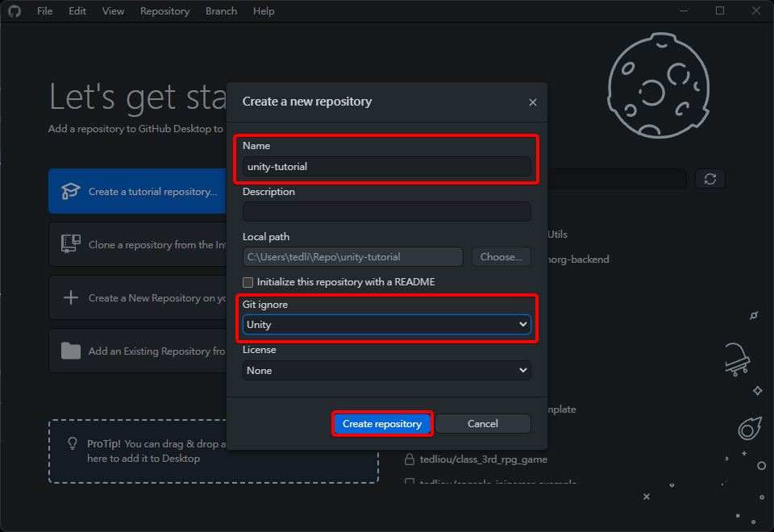The width and height of the screenshot is (774, 532).
Task: Click Create a New Repository option
Action: [x=137, y=297]
